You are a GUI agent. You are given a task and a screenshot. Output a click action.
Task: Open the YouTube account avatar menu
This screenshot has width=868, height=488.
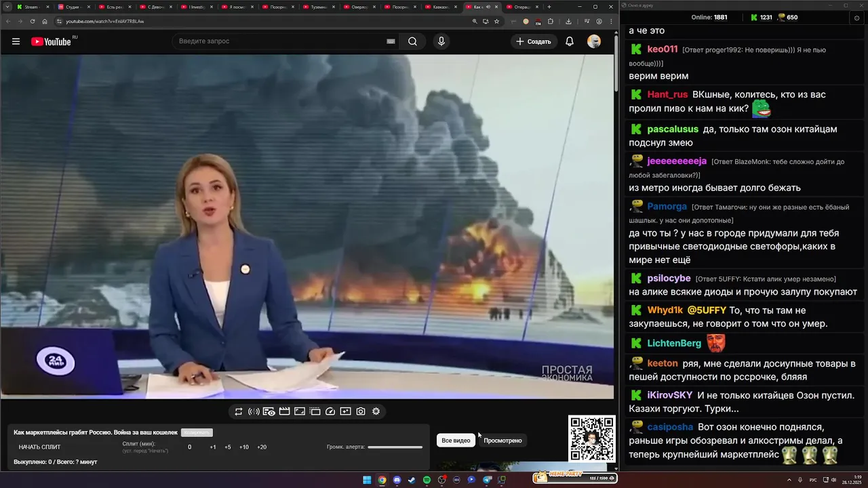(x=594, y=41)
